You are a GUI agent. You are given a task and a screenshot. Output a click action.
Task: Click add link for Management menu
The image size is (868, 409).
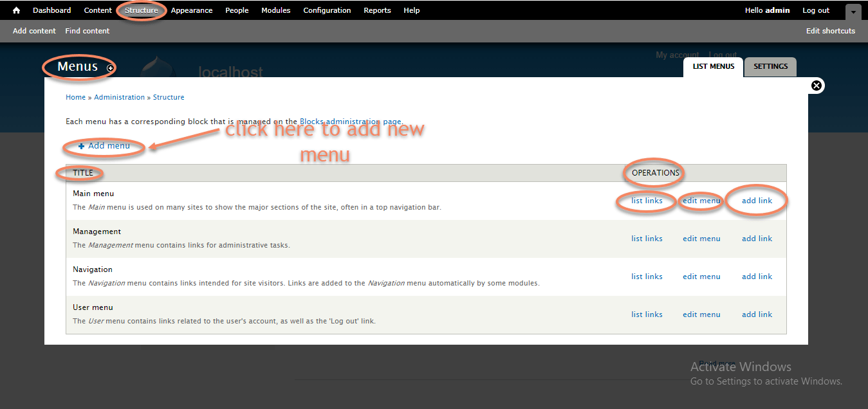[757, 239]
